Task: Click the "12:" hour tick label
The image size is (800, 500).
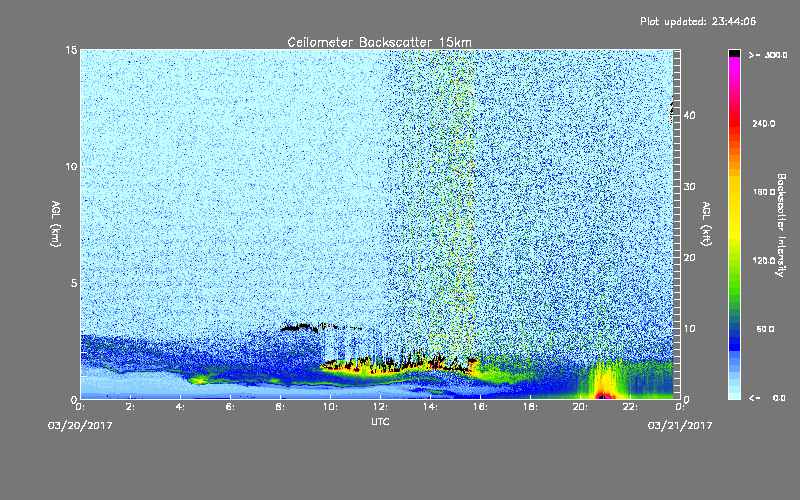Action: point(380,407)
